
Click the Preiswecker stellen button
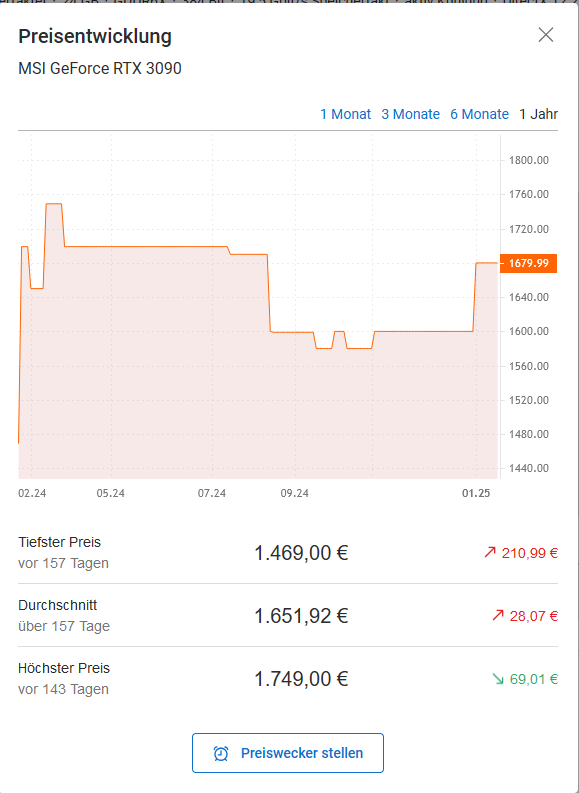coord(288,753)
